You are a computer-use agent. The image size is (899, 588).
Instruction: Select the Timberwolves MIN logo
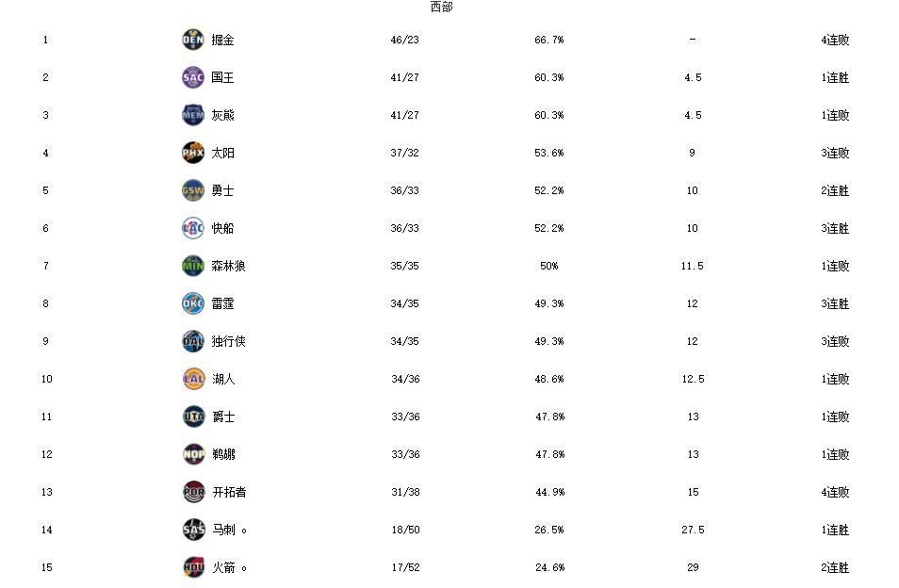192,266
